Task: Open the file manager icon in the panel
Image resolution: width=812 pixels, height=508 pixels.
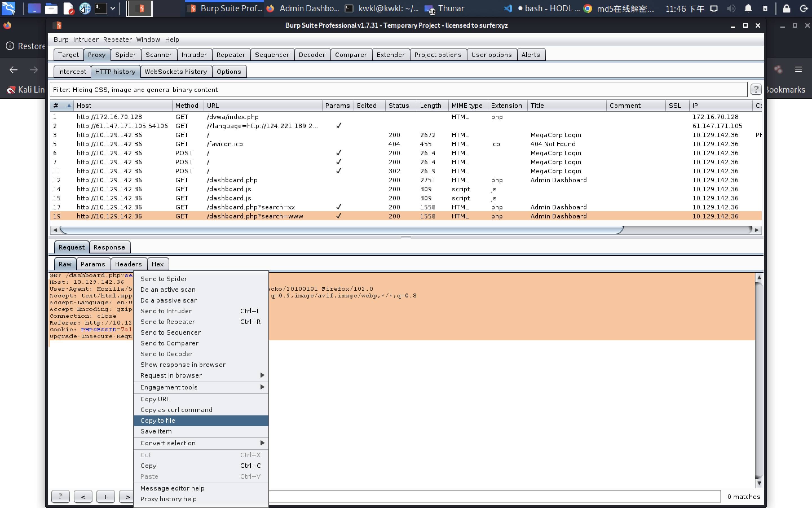Action: (x=51, y=8)
